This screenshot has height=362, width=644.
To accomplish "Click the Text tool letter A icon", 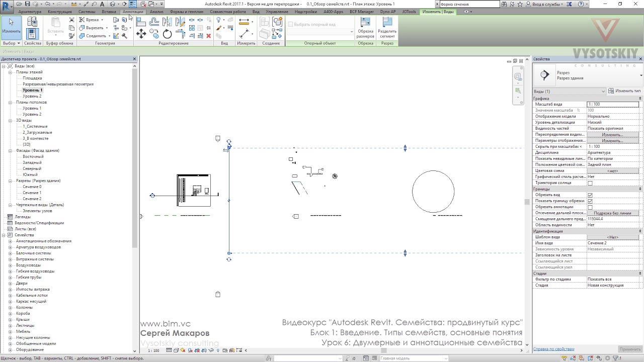I will coord(102,4).
